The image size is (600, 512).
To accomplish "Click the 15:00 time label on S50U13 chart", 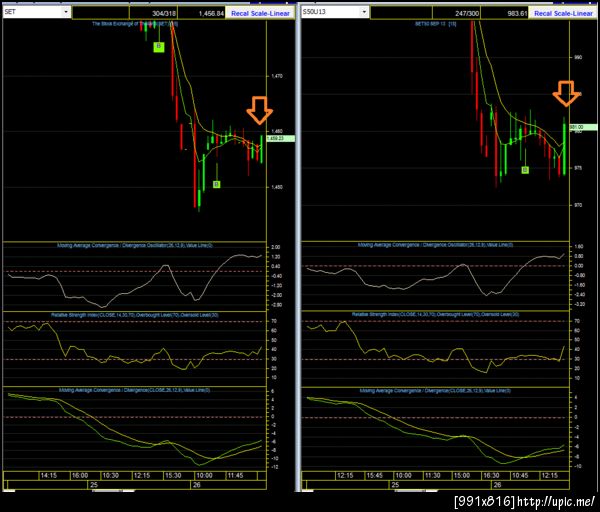I will [461, 476].
